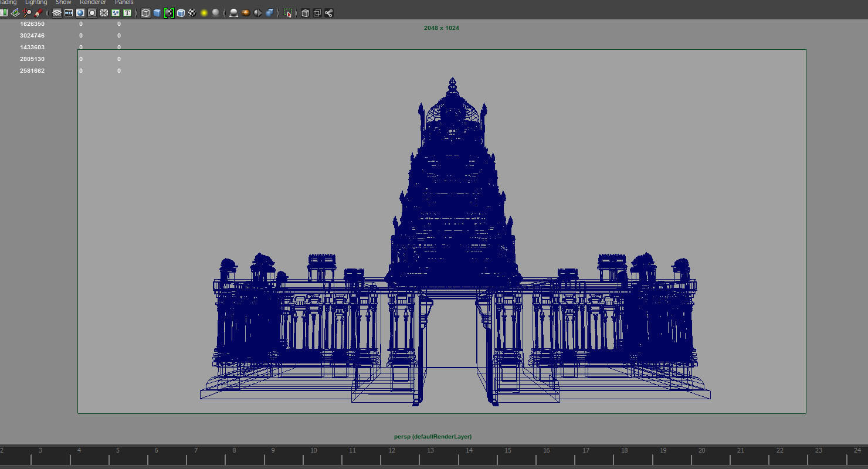Click the HUD value 1626350
This screenshot has width=868, height=469.
(32, 24)
